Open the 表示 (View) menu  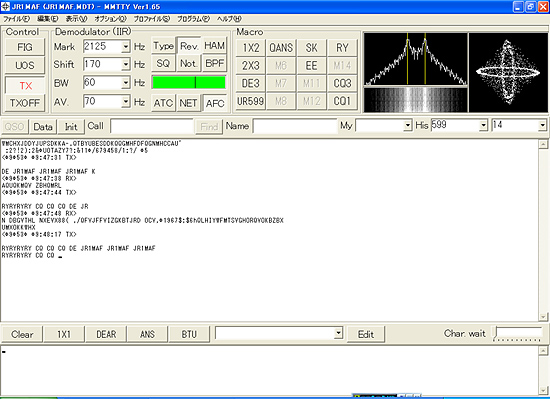76,19
